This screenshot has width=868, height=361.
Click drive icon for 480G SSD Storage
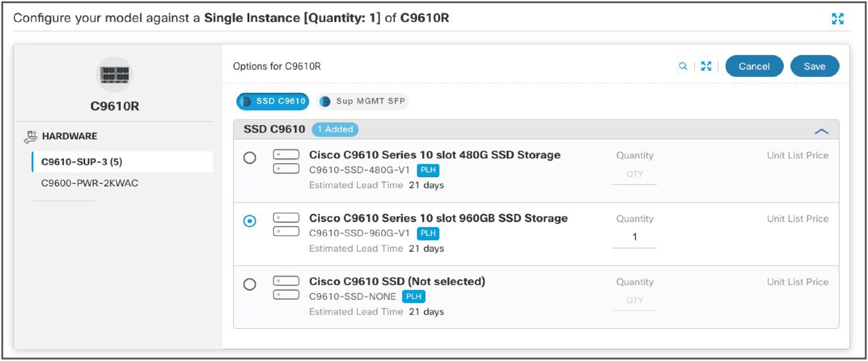pos(286,161)
